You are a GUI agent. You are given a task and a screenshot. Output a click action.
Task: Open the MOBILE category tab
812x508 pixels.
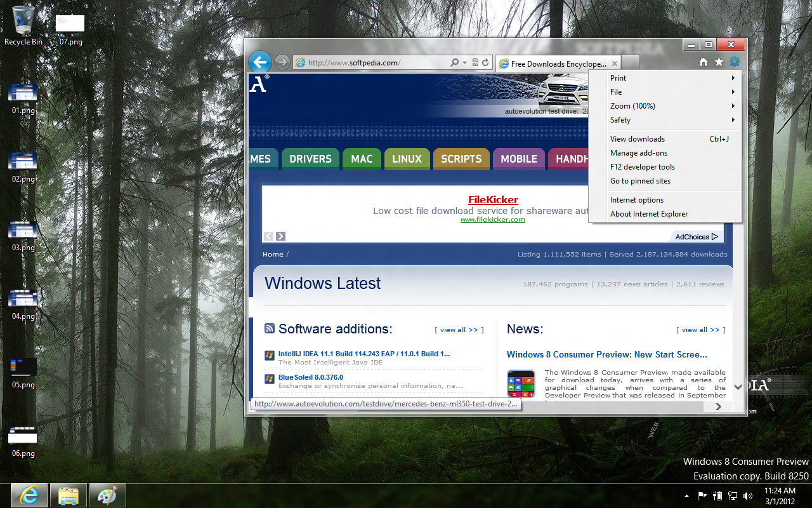[x=519, y=159]
